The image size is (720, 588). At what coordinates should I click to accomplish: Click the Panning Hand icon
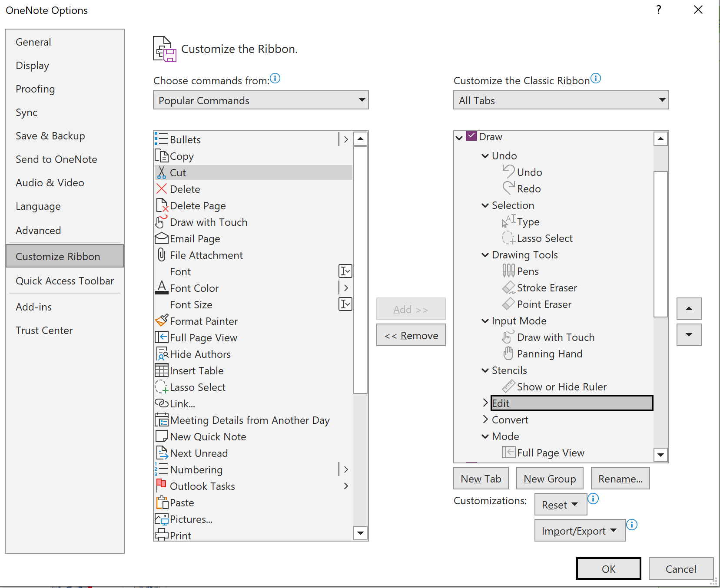click(508, 353)
